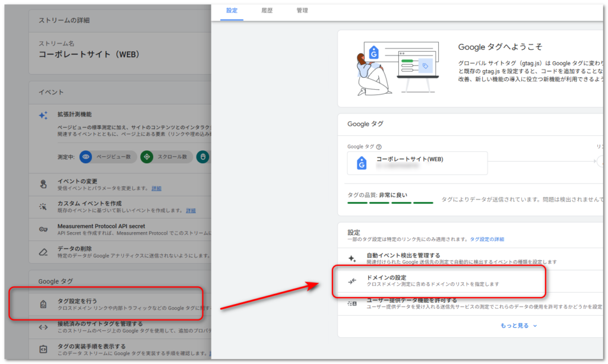Open イベントの変更 row
The image size is (608, 364).
pos(120,184)
